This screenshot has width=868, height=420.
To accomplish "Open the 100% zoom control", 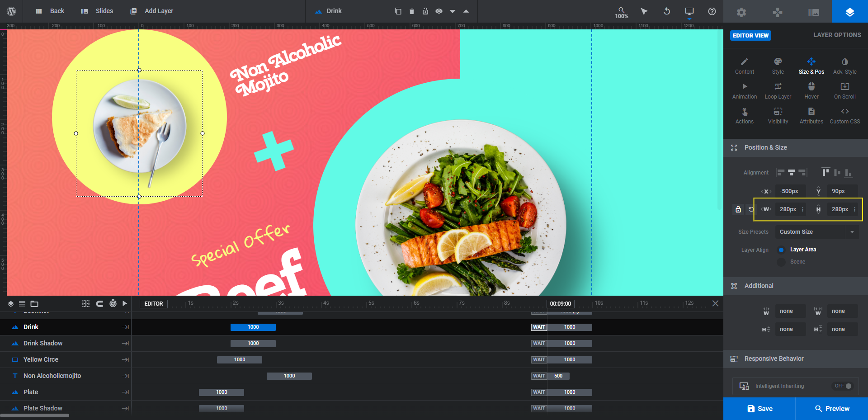I will pos(622,12).
